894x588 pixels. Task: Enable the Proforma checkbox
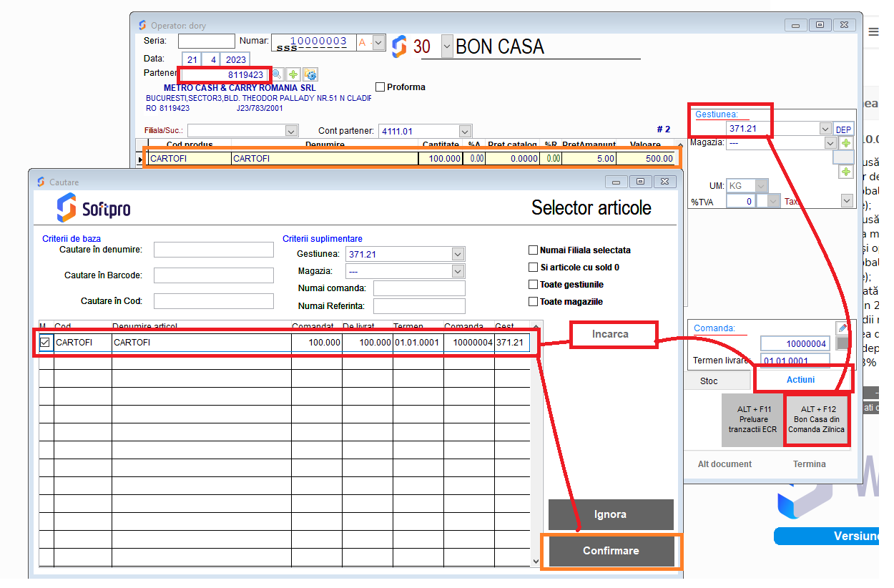tap(380, 87)
